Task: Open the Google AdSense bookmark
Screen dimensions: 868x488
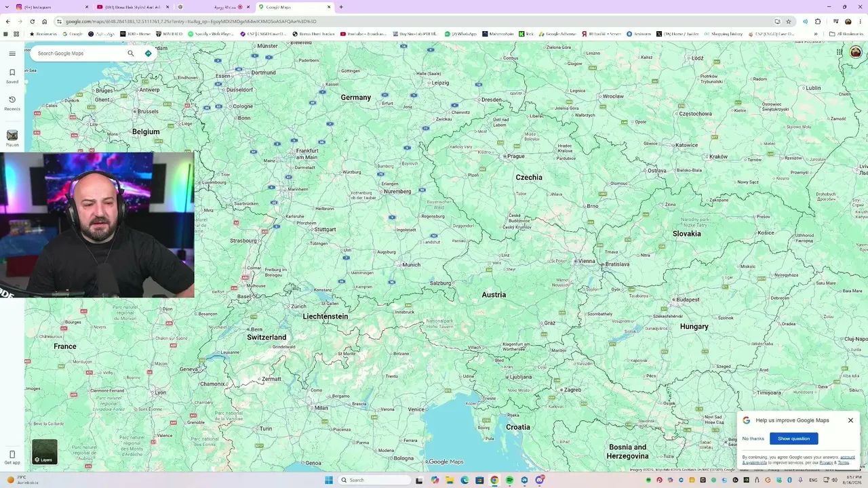Action: [x=557, y=34]
